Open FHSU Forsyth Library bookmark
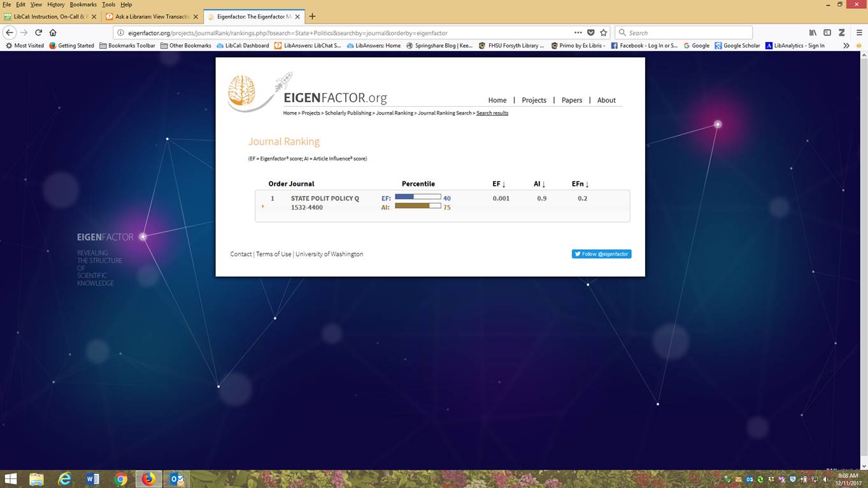 511,46
